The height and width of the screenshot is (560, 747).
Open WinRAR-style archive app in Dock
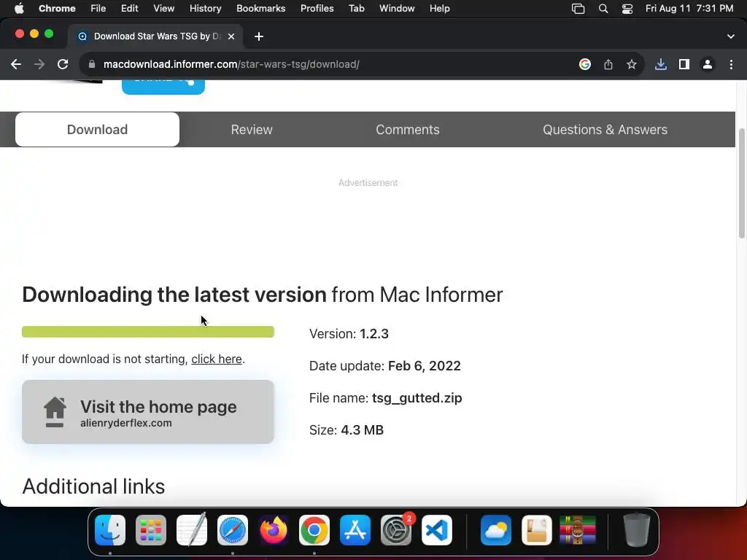[578, 530]
